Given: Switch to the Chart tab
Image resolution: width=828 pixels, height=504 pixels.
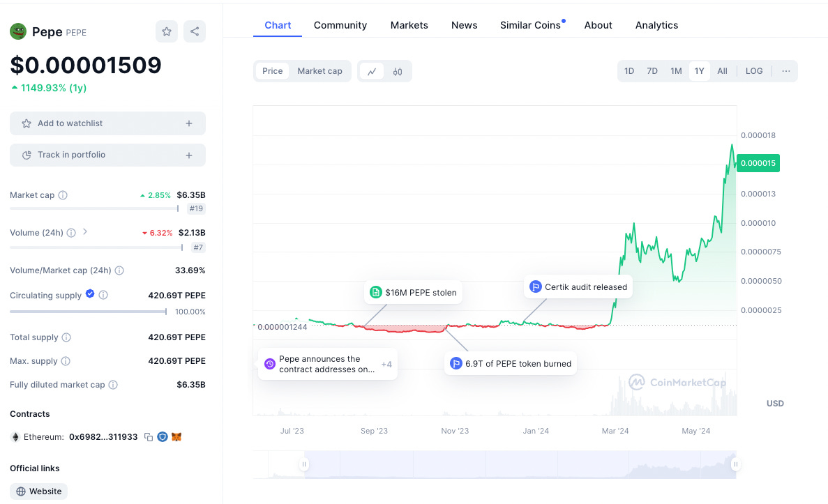Looking at the screenshot, I should 278,25.
